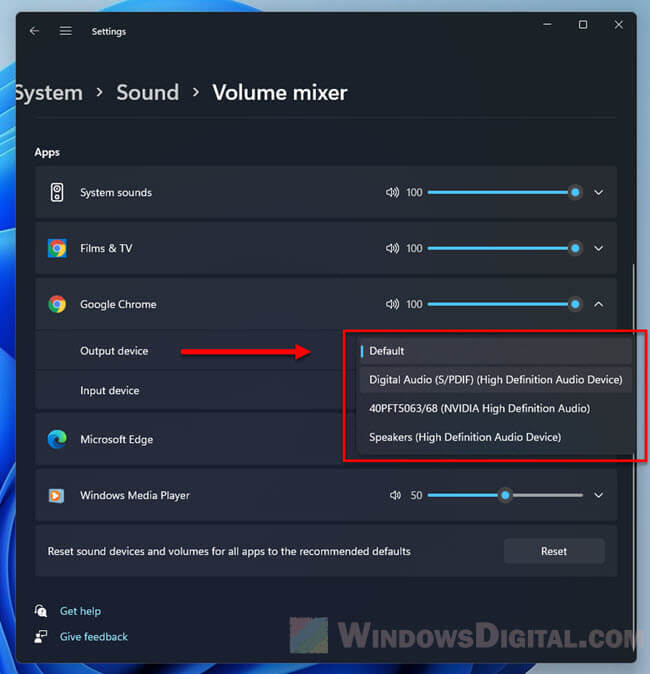This screenshot has width=650, height=674.
Task: Adjust the Films & TV volume slider
Action: [x=505, y=248]
